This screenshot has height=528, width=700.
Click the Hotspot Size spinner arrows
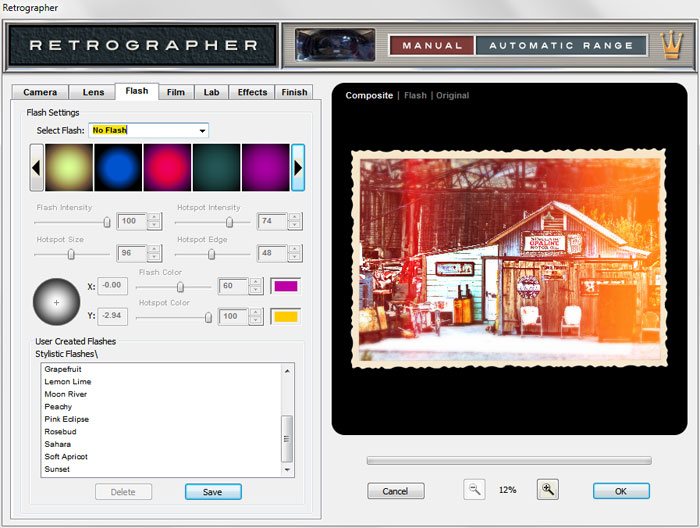[154, 253]
